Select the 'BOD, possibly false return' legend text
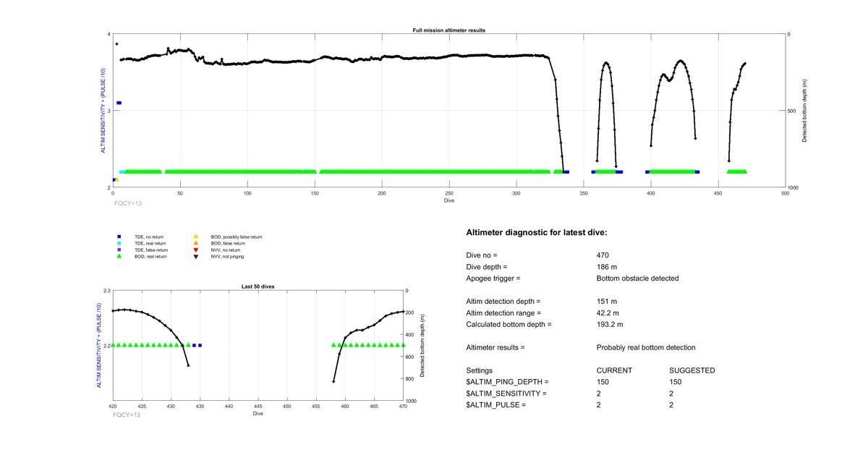The height and width of the screenshot is (450, 868). pos(237,237)
